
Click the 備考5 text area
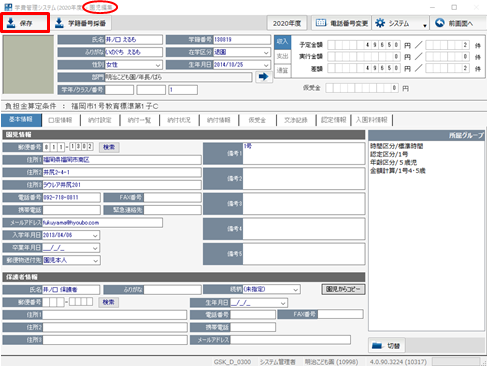(x=304, y=254)
